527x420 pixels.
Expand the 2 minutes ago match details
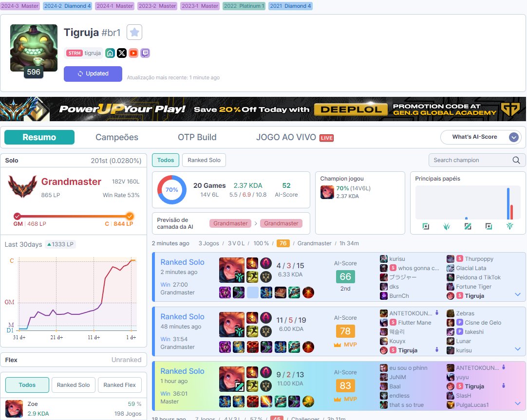pos(518,294)
